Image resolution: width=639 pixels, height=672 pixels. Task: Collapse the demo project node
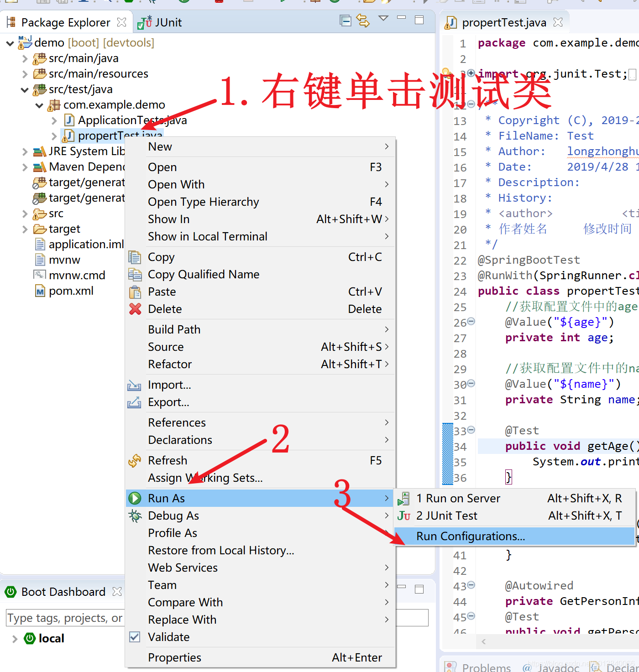[10, 43]
